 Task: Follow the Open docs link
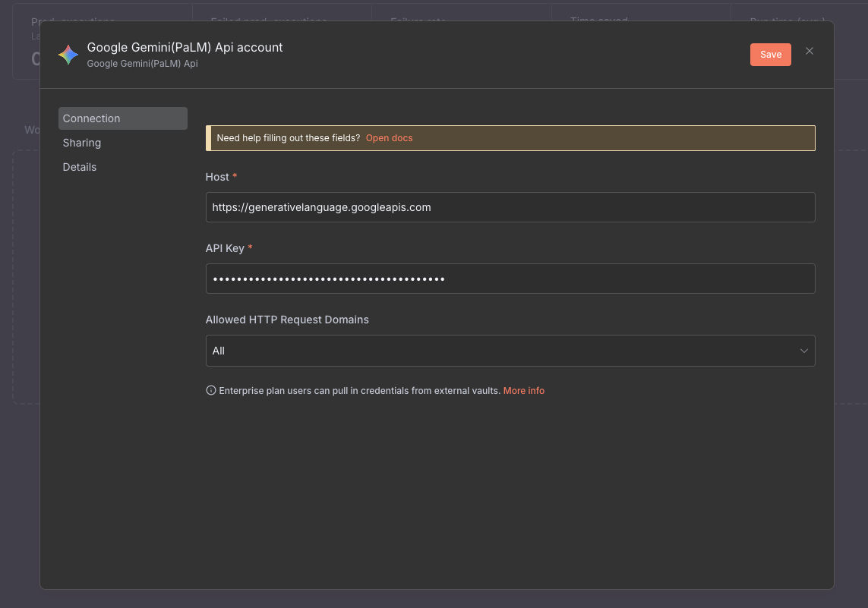point(389,138)
